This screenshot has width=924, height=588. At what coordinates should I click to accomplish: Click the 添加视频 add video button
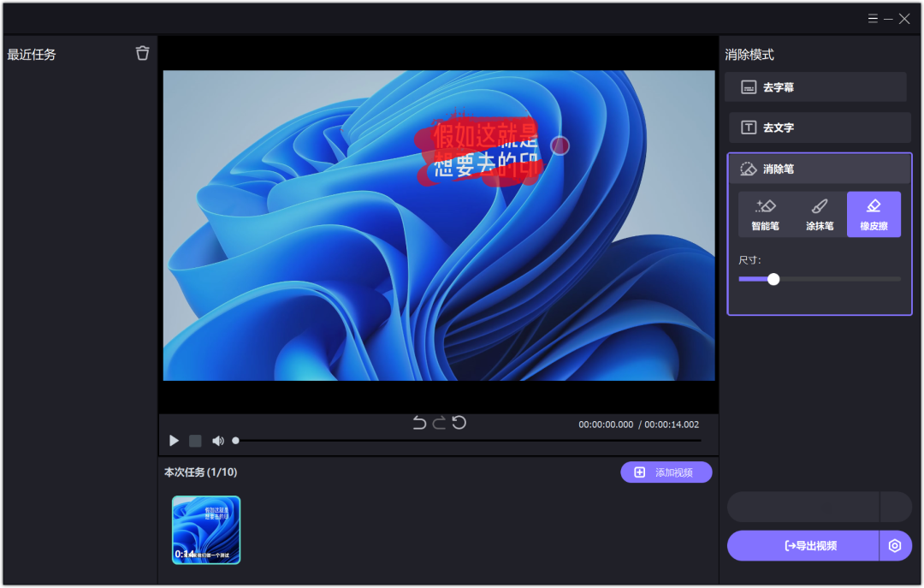click(x=666, y=472)
